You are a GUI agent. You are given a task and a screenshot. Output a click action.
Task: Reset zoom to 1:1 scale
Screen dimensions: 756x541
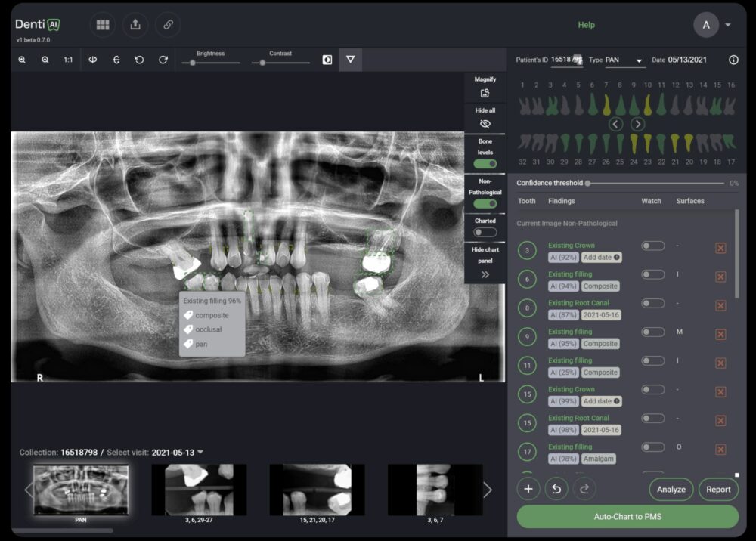68,60
